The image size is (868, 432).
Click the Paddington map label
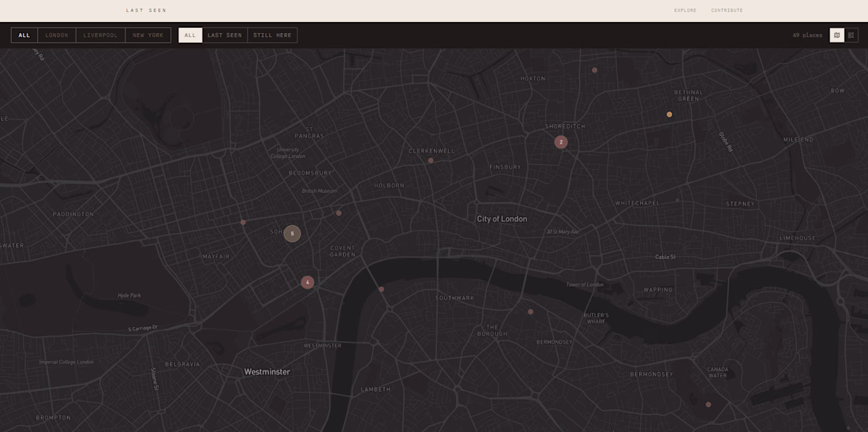point(73,214)
